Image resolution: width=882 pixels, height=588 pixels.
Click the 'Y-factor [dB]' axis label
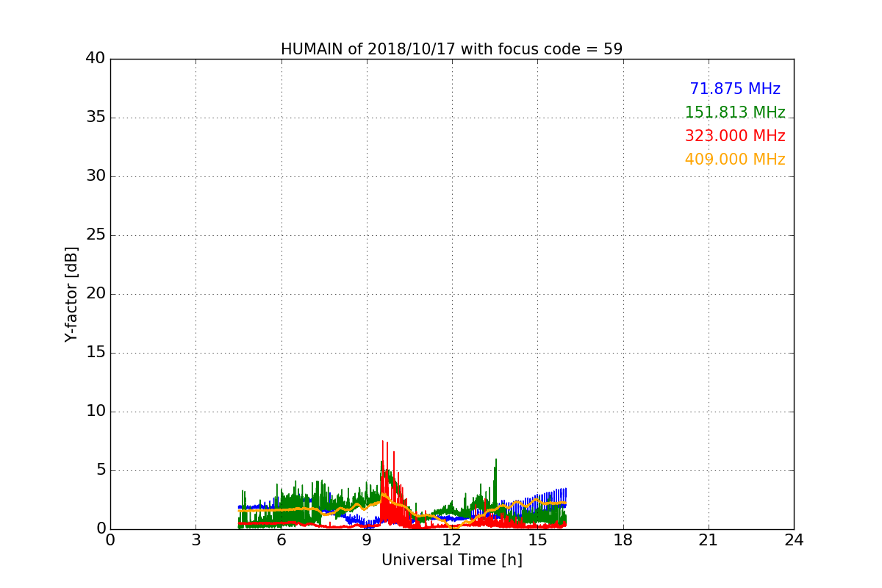(x=71, y=294)
